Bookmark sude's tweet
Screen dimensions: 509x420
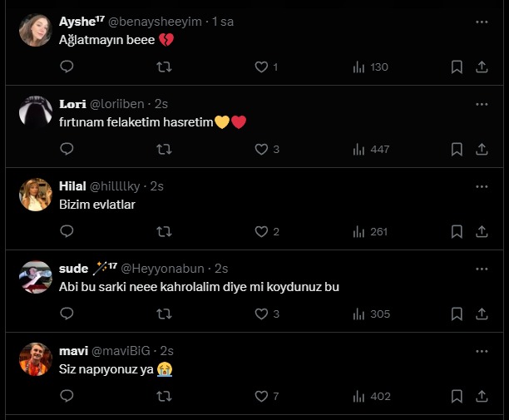coord(457,314)
